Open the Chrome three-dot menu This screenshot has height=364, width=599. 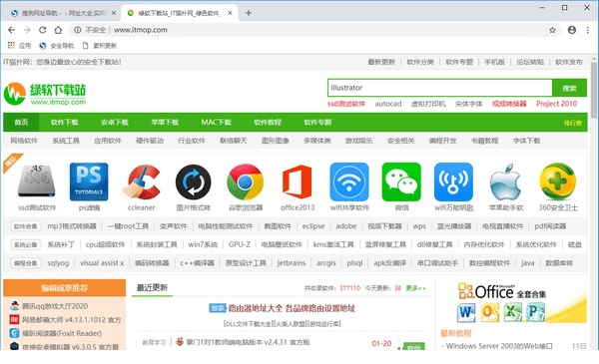(x=588, y=30)
